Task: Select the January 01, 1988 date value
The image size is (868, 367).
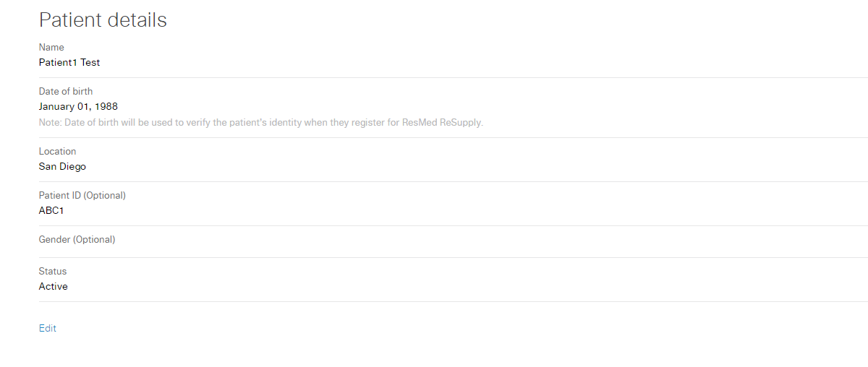Action: [x=78, y=107]
